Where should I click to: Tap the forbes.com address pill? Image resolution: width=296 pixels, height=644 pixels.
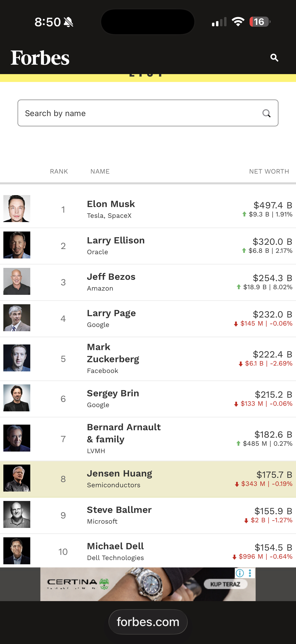(x=148, y=622)
